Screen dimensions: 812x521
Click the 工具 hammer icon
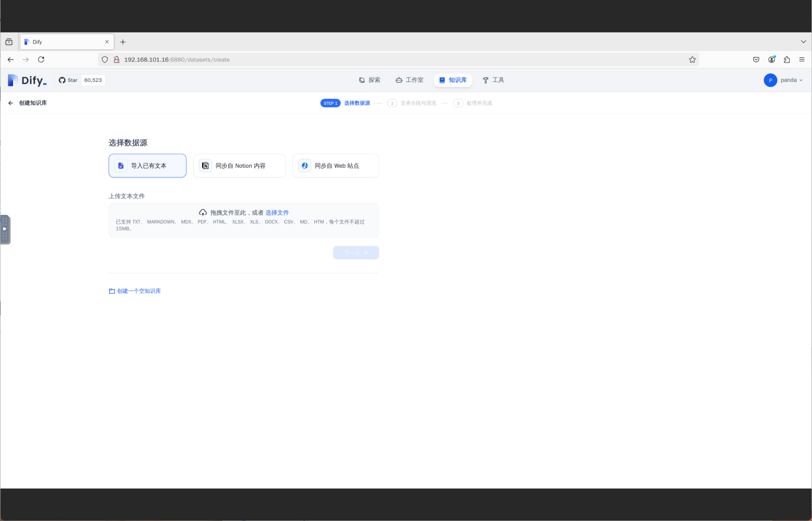tap(486, 80)
